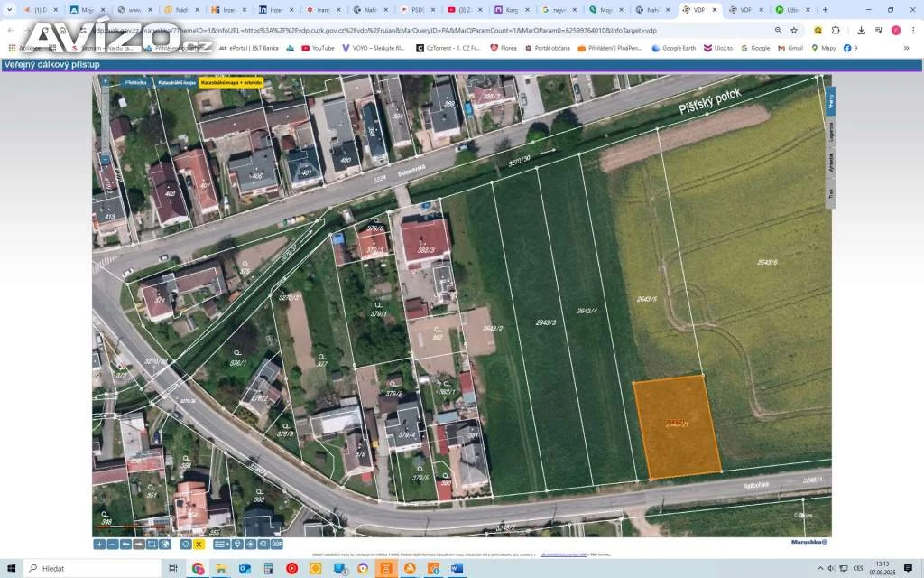Image resolution: width=924 pixels, height=578 pixels.
Task: Open the Vyhledat side panel tab
Action: 830,163
